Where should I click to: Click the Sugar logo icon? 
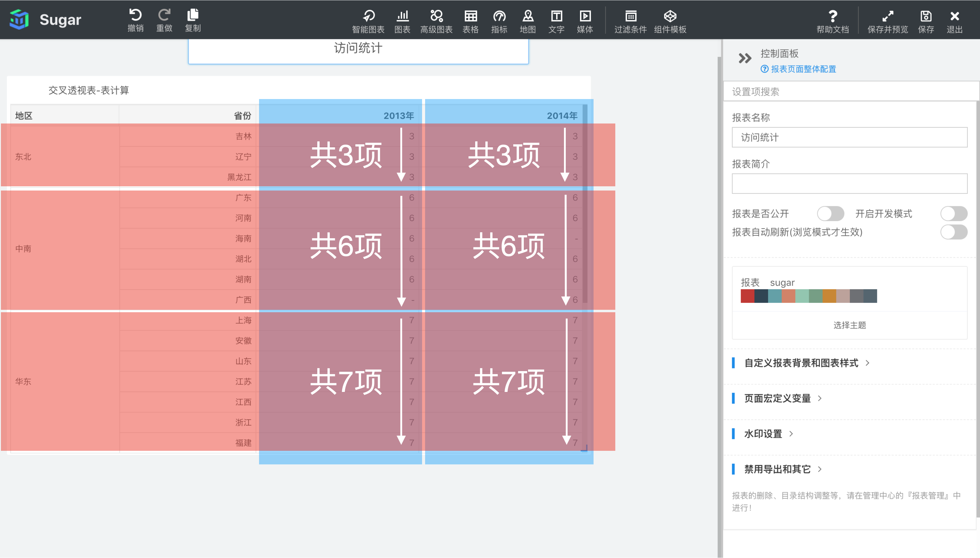point(19,19)
